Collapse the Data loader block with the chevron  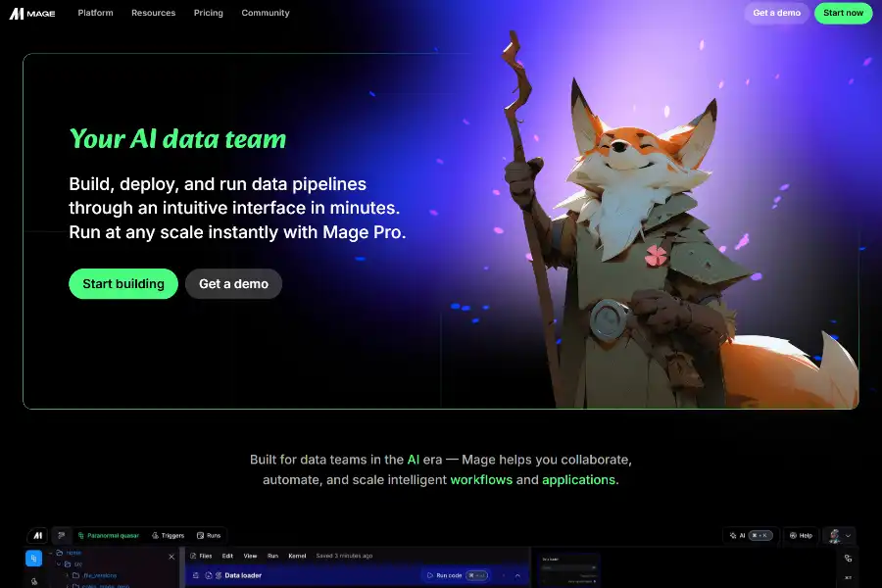pos(517,575)
